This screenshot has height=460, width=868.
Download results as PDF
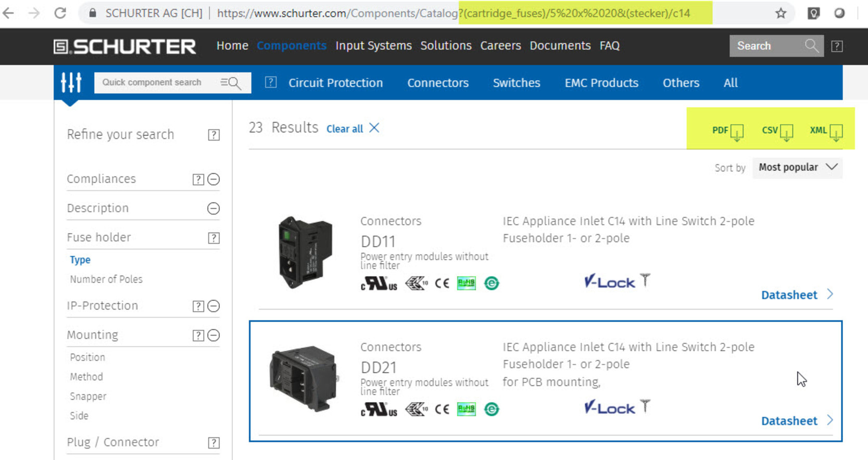click(727, 131)
